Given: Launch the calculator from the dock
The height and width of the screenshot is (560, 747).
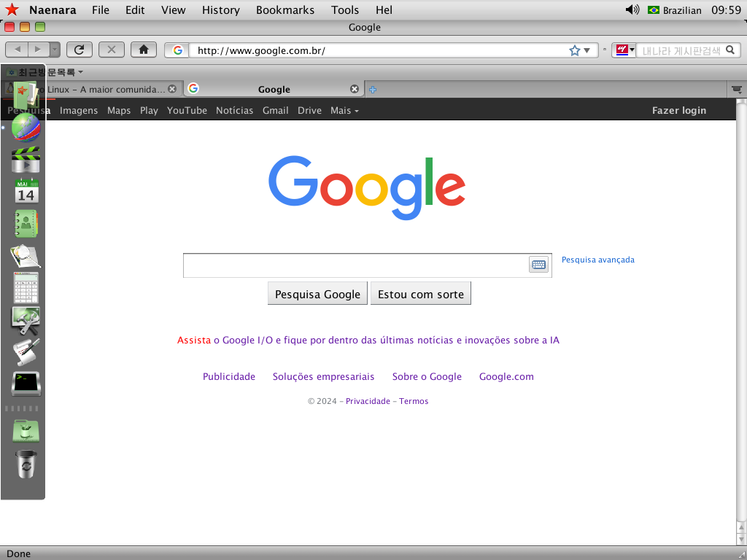Looking at the screenshot, I should click(x=26, y=287).
